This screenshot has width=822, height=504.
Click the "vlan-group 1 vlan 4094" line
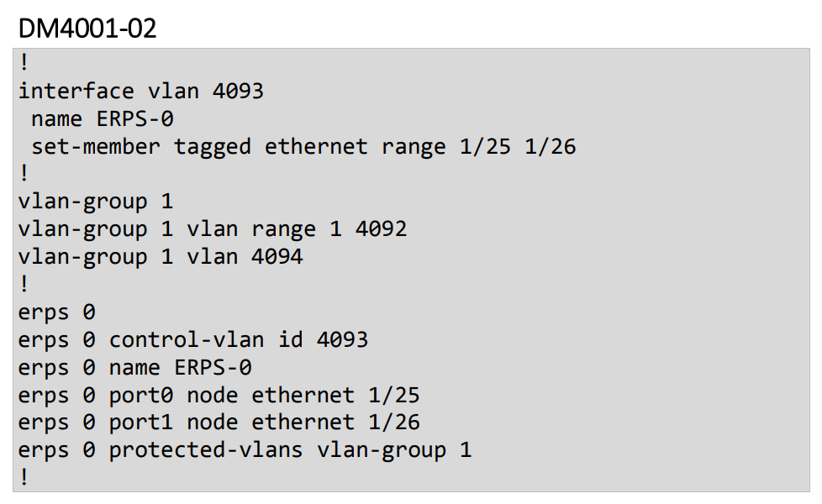coord(160,256)
